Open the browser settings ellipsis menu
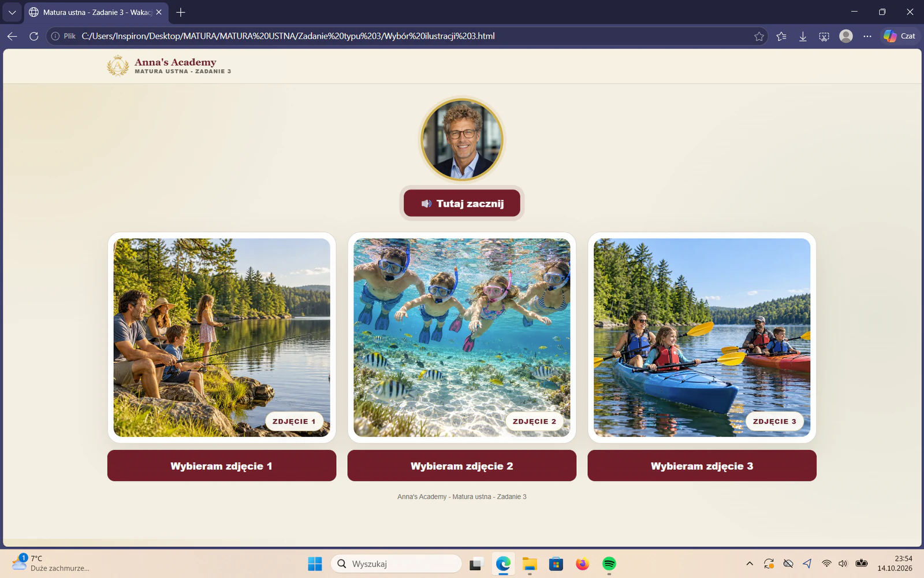The image size is (924, 578). pos(867,36)
